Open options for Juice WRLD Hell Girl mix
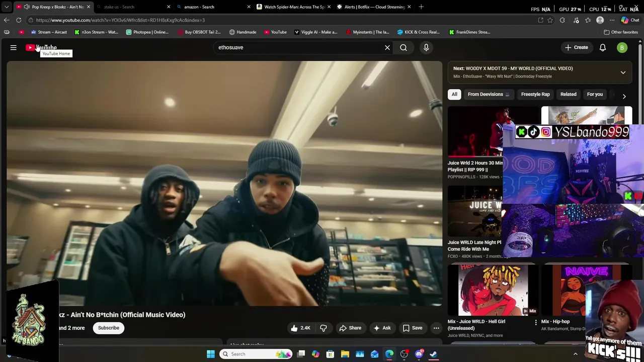Viewport: 644px width, 362px height. click(x=536, y=322)
